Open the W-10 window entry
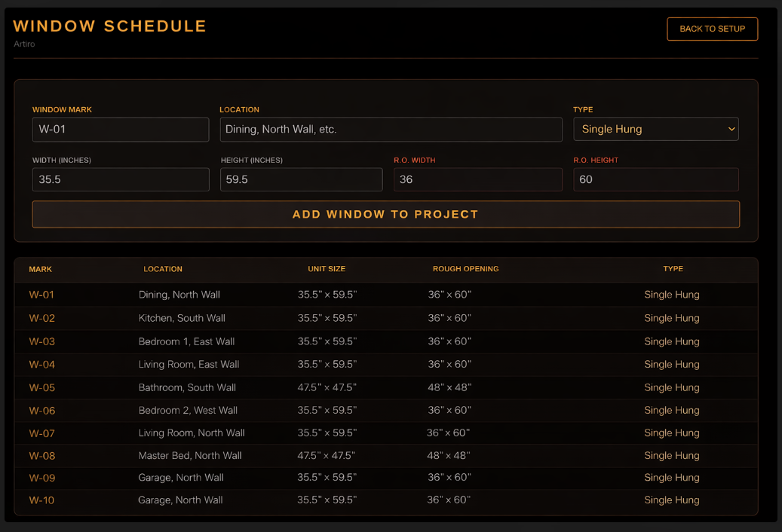The width and height of the screenshot is (782, 532). coord(41,500)
